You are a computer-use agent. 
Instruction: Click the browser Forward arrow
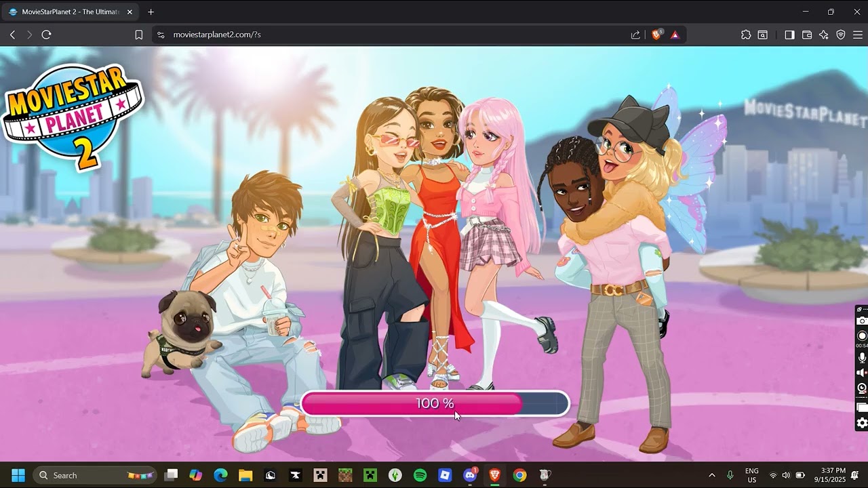[x=29, y=35]
